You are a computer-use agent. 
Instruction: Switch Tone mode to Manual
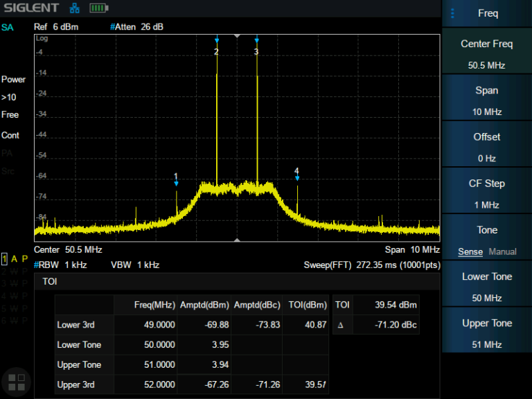[502, 251]
